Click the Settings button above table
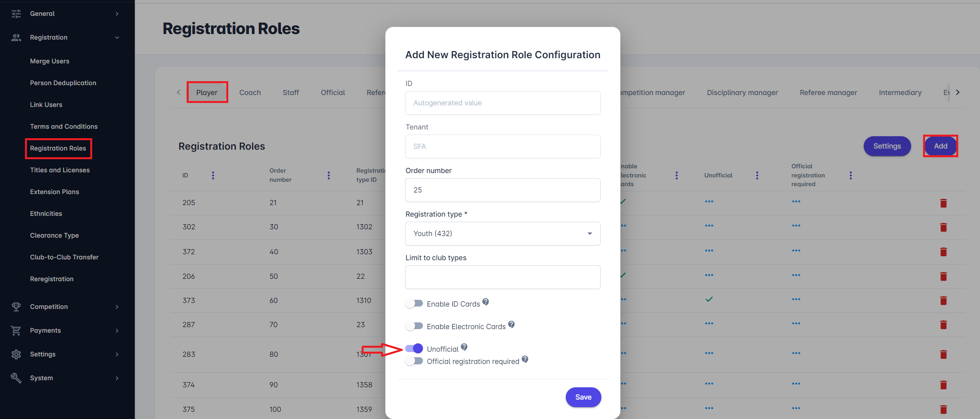 [x=887, y=146]
